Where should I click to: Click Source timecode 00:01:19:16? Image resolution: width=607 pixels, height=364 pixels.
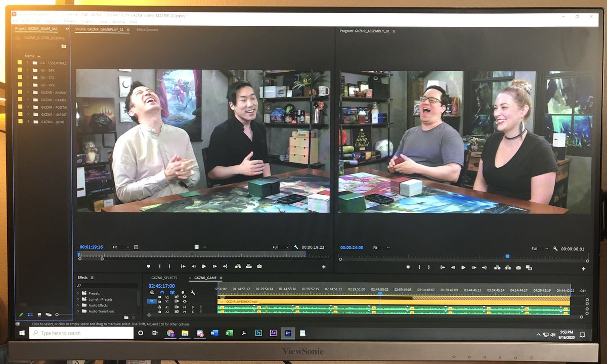tap(91, 247)
